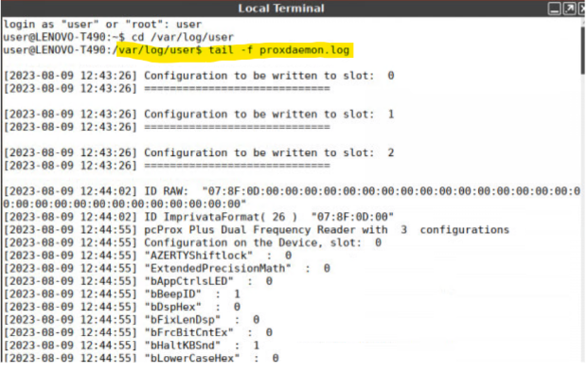Click the "bHaltKBSnd" : 1 log entry
The height and width of the screenshot is (373, 588).
pyautogui.click(x=133, y=346)
